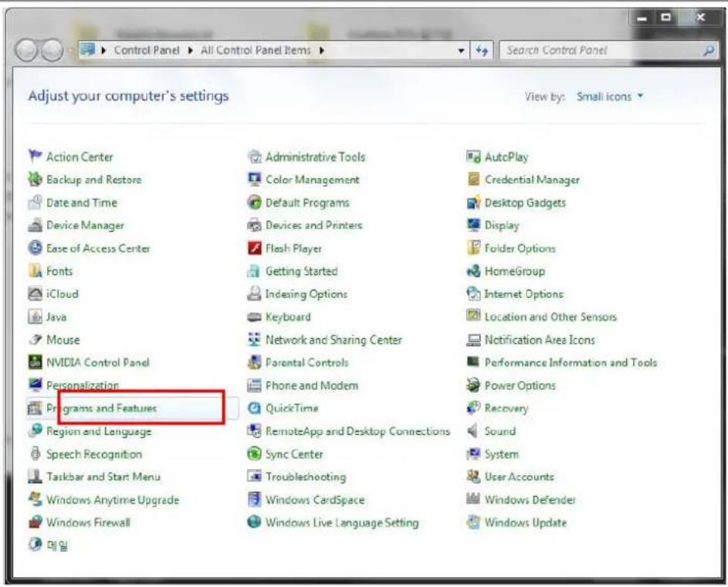Click the Control Panel breadcrumb
The image size is (728, 587).
click(146, 50)
